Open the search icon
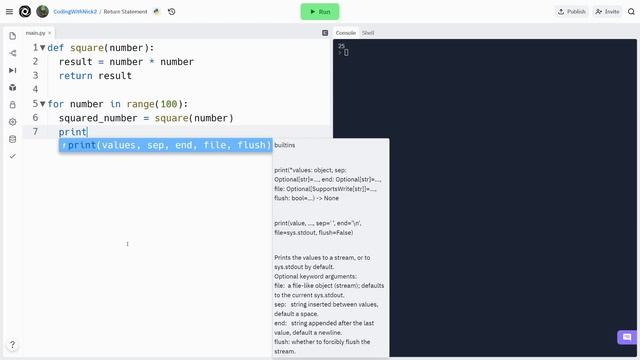Screen dimensions: 640x360 pyautogui.click(x=631, y=11)
